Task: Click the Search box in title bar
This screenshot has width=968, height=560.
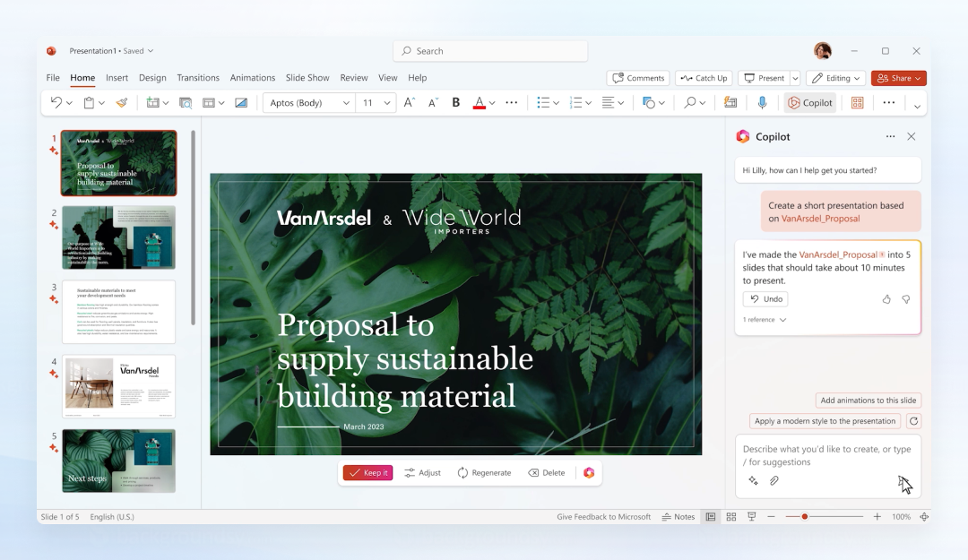Action: 490,51
